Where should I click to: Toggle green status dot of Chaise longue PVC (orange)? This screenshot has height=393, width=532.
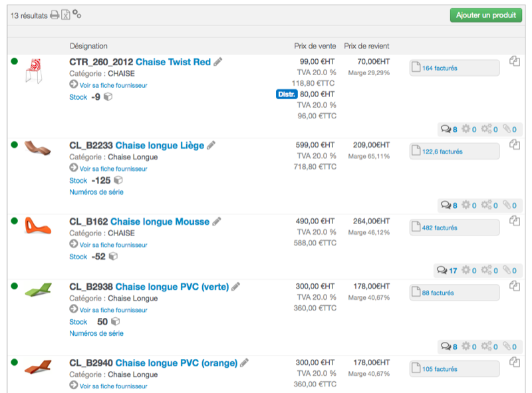coord(14,362)
